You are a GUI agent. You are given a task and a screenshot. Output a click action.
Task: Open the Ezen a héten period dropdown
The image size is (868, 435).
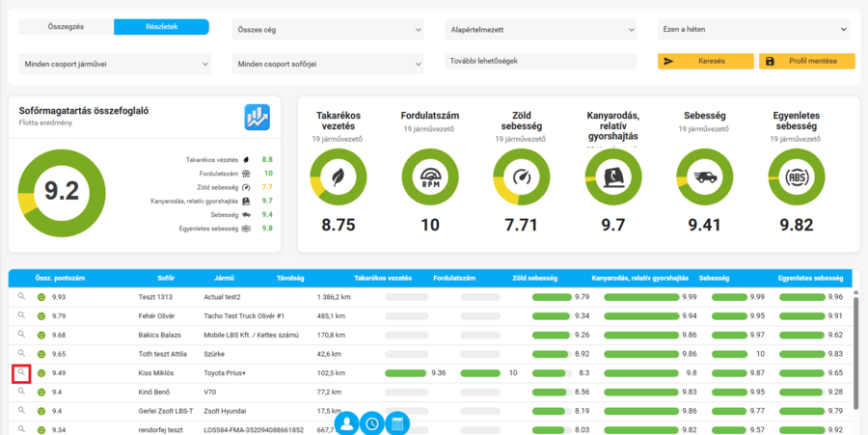[x=753, y=29]
